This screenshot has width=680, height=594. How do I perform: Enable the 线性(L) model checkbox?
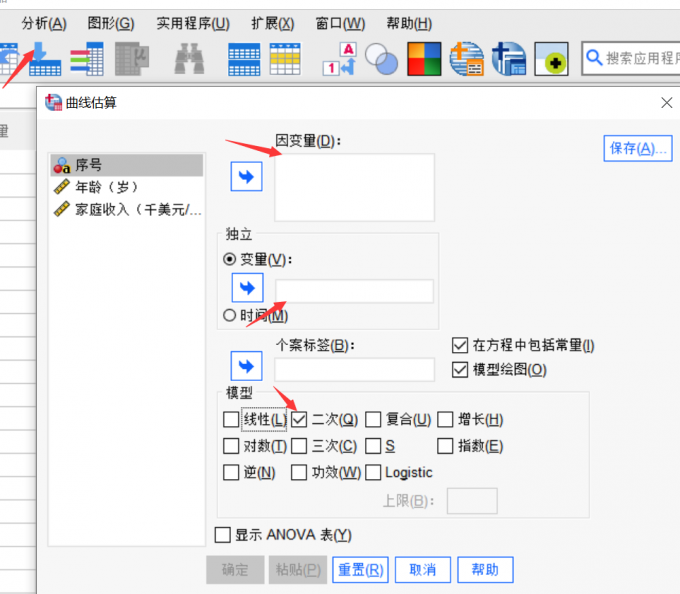click(x=231, y=419)
